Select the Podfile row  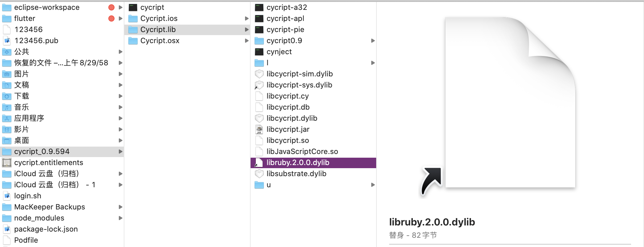(62, 240)
